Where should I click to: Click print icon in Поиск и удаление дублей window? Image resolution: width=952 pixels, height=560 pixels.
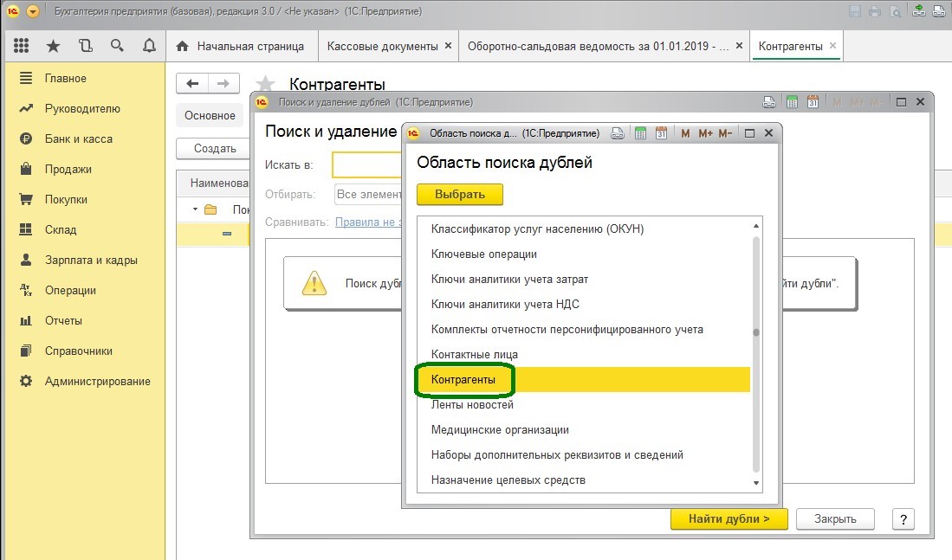point(769,102)
